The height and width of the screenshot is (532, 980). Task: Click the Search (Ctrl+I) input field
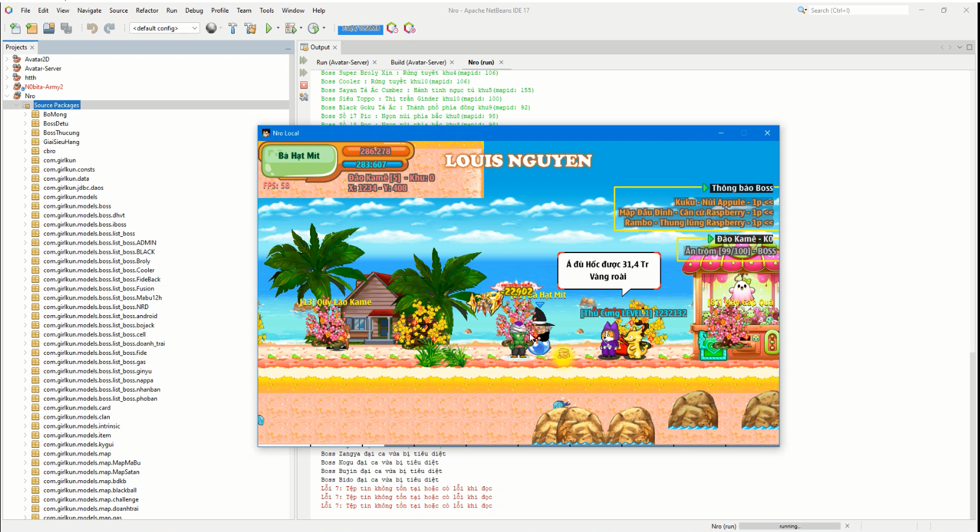click(858, 10)
